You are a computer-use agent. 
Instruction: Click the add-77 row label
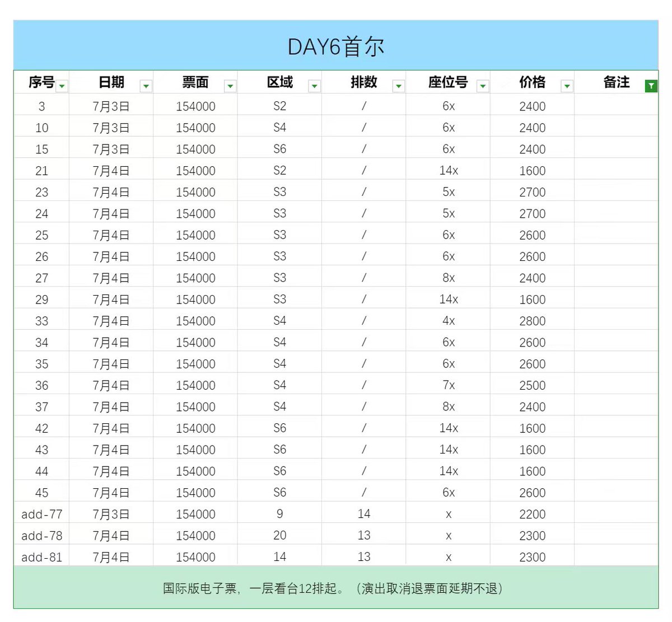41,514
